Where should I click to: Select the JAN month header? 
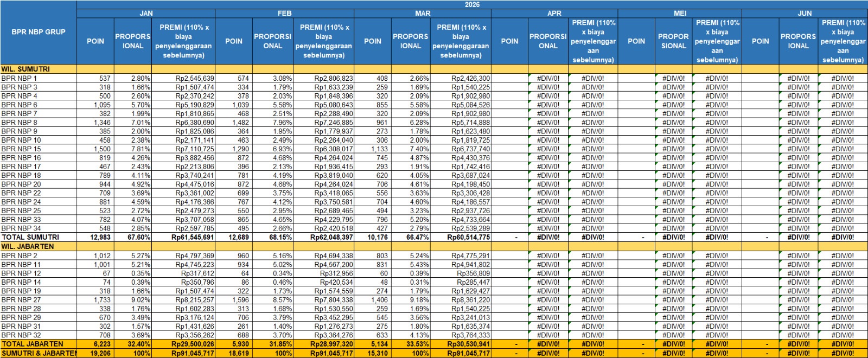(146, 13)
